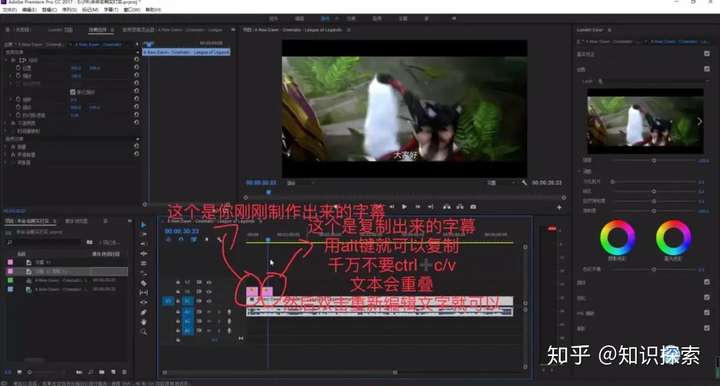Select the Pen tool in the tools panel
The height and width of the screenshot is (386, 720).
pyautogui.click(x=144, y=312)
